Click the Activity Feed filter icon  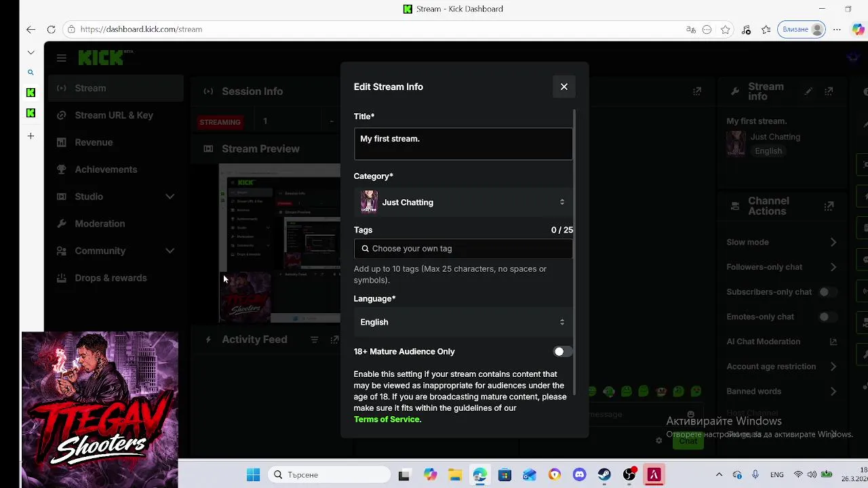[x=314, y=340]
